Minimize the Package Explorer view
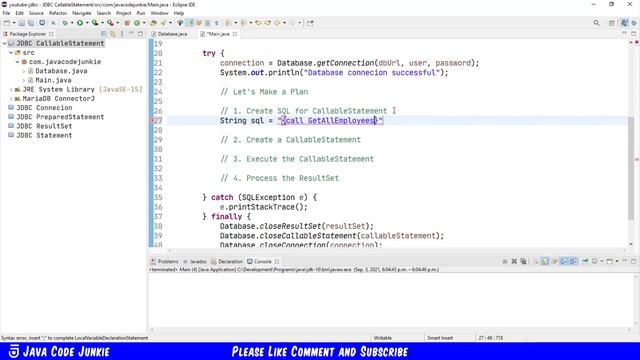640x360 pixels. click(131, 33)
